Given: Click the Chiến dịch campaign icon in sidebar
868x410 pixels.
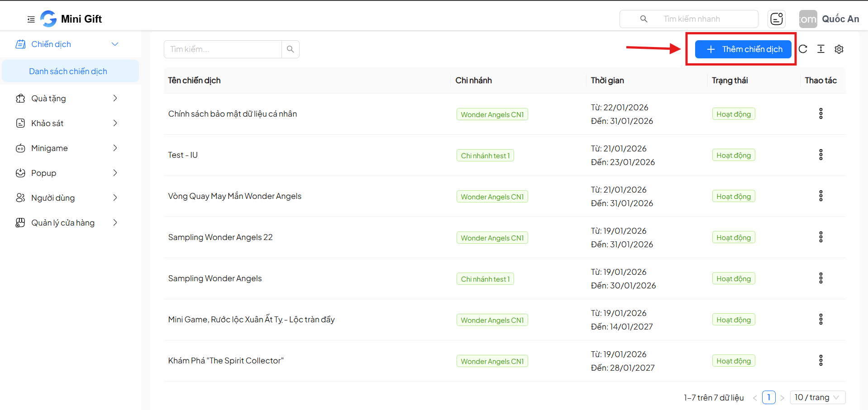Looking at the screenshot, I should pyautogui.click(x=20, y=44).
